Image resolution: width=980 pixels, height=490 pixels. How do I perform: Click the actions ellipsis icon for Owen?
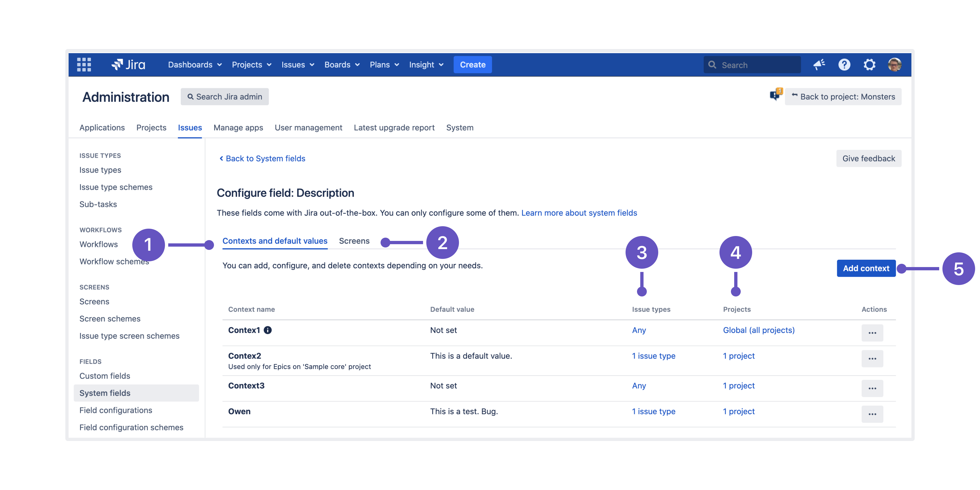pos(872,414)
